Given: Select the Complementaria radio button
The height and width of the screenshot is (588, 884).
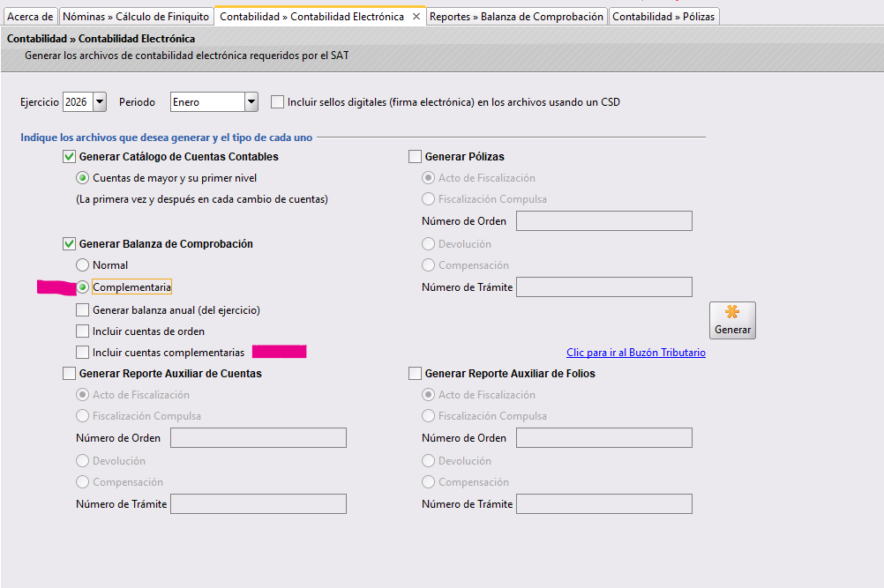Looking at the screenshot, I should (x=82, y=287).
